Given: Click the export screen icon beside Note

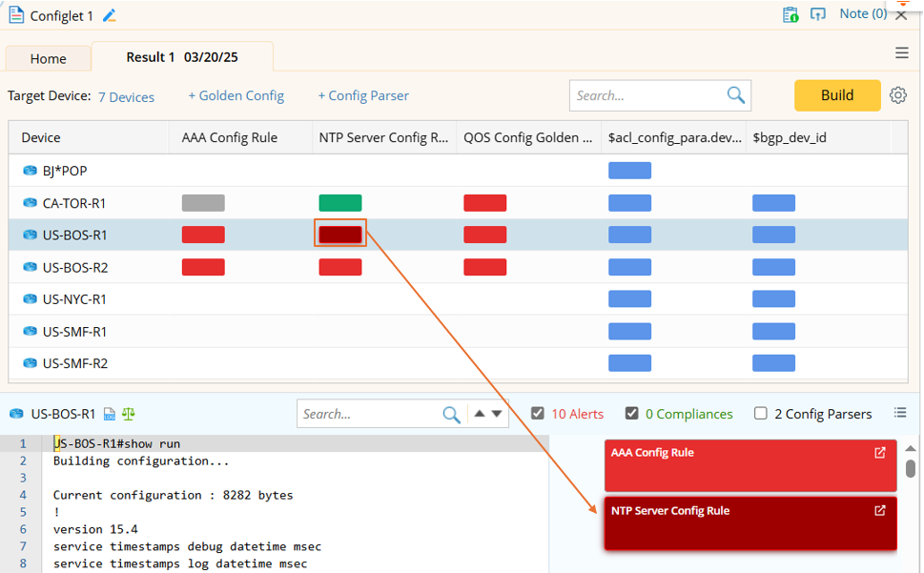Looking at the screenshot, I should click(x=818, y=14).
